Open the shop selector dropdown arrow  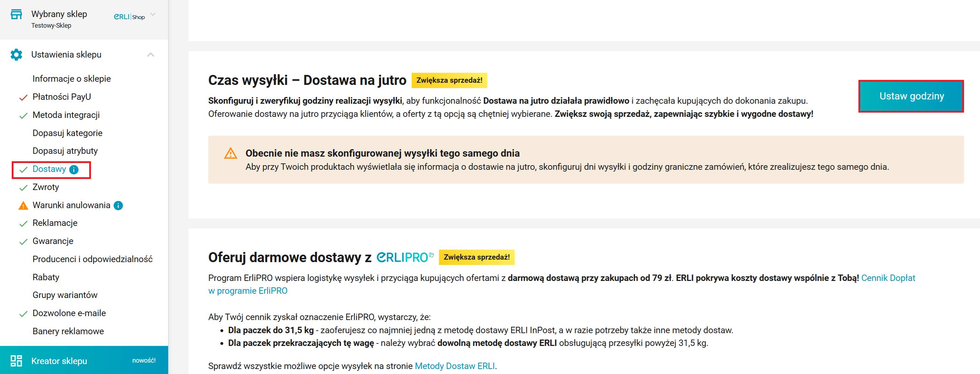pos(153,15)
